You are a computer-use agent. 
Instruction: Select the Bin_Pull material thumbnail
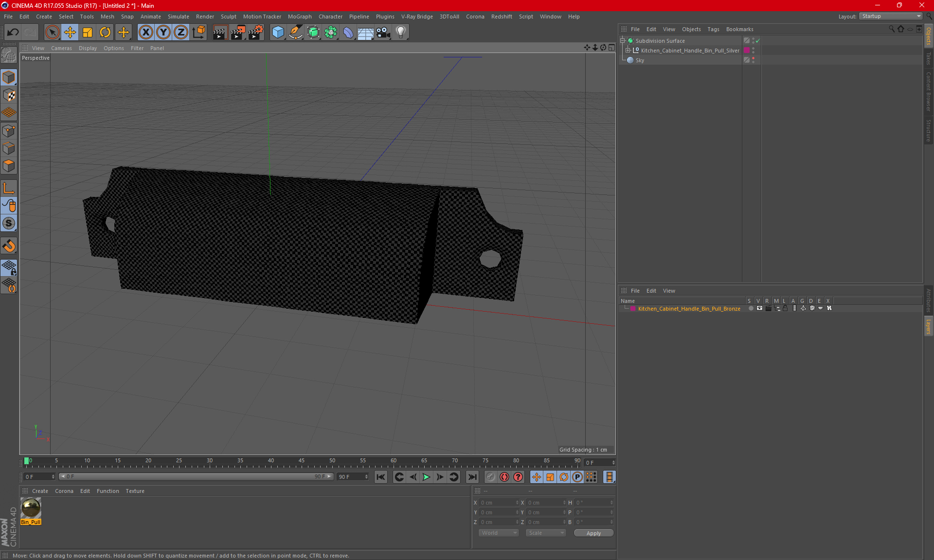pyautogui.click(x=31, y=508)
